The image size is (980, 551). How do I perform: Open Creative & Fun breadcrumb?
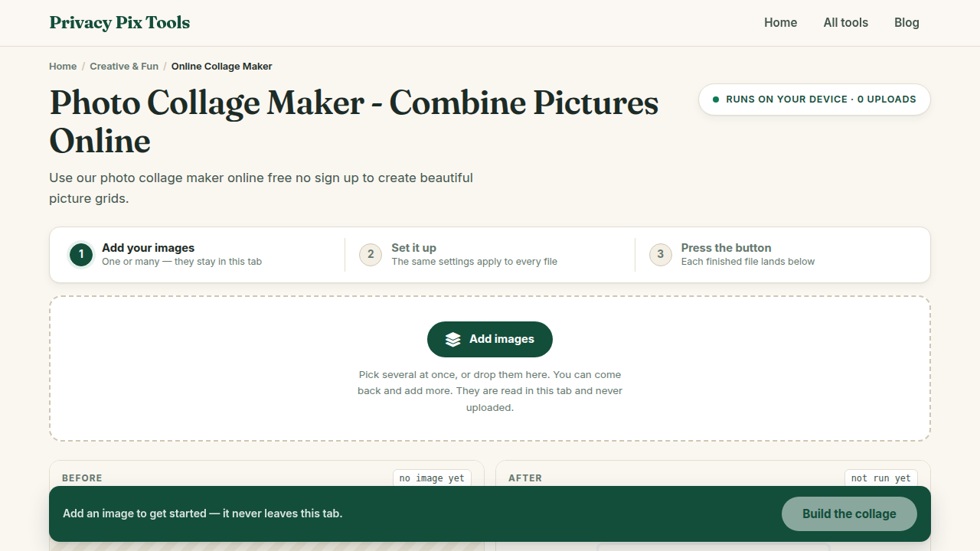(x=124, y=67)
